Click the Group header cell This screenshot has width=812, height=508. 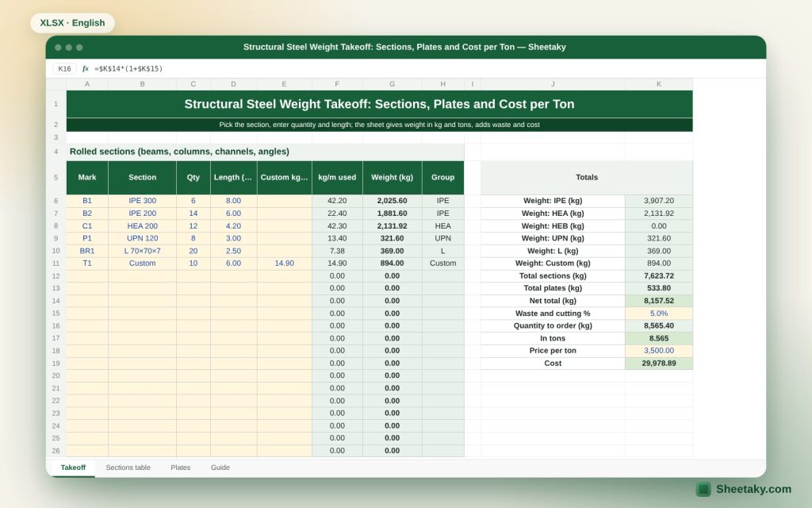(x=442, y=177)
